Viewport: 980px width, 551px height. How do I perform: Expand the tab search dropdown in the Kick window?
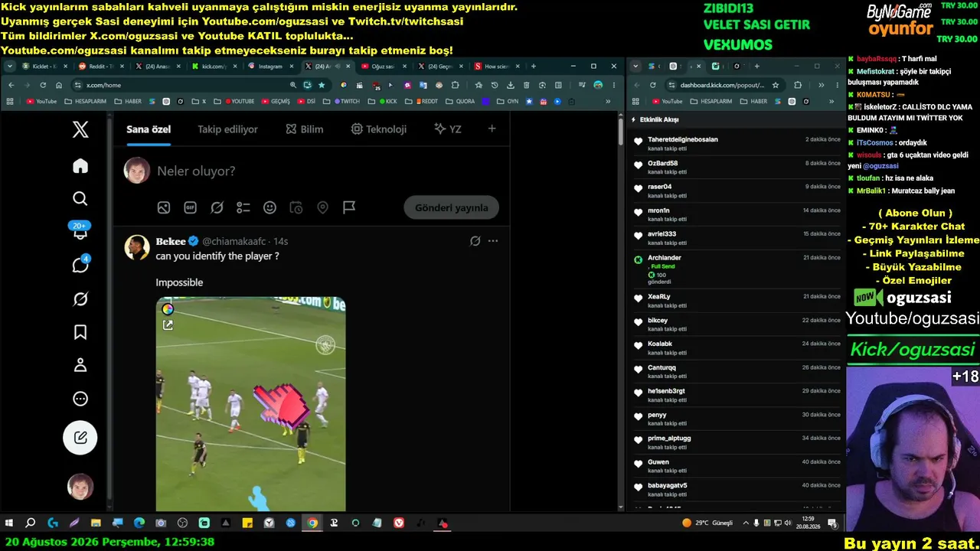(635, 67)
